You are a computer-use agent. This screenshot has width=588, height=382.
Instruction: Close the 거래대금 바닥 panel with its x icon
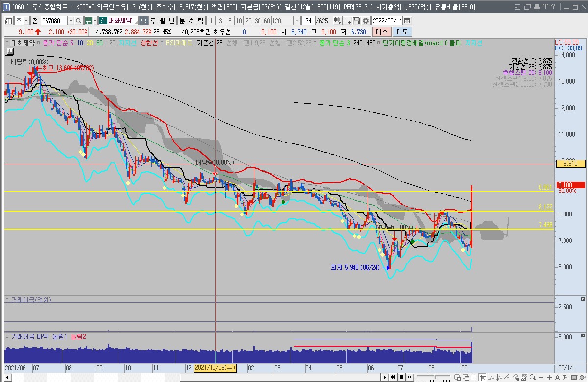click(x=583, y=336)
